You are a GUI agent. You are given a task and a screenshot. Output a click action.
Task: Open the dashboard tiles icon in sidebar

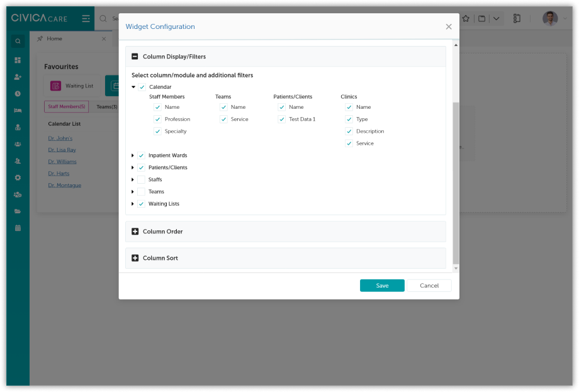[x=18, y=60]
